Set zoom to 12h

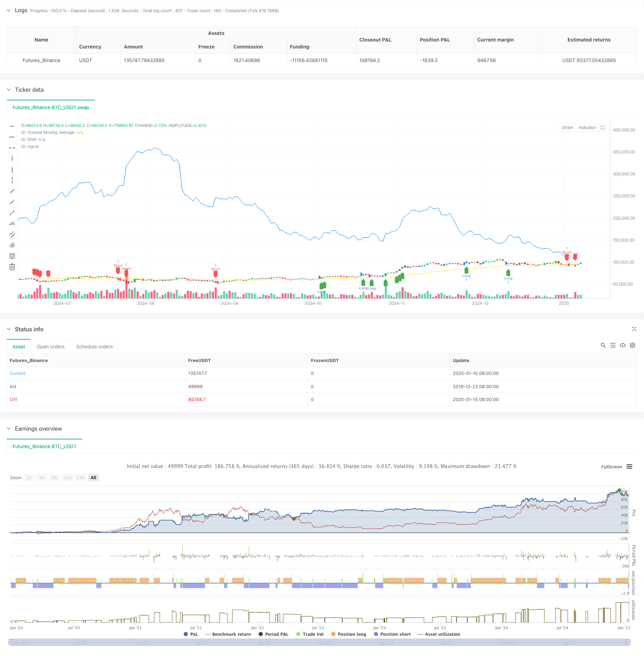click(68, 478)
